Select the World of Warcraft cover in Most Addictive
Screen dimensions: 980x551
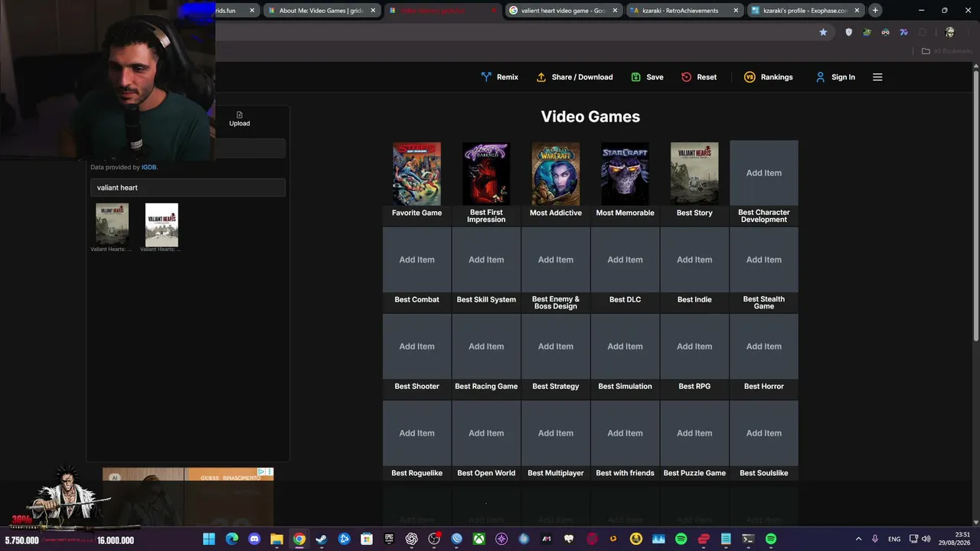556,174
